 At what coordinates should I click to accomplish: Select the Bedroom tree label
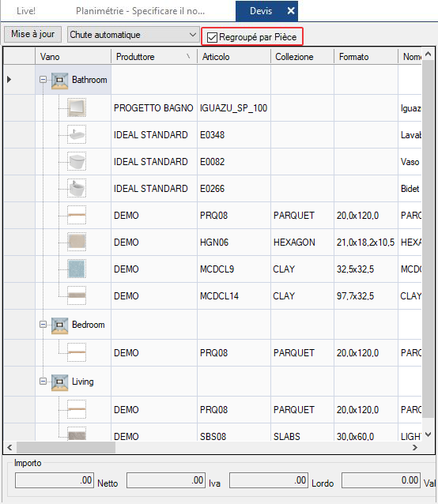point(88,325)
